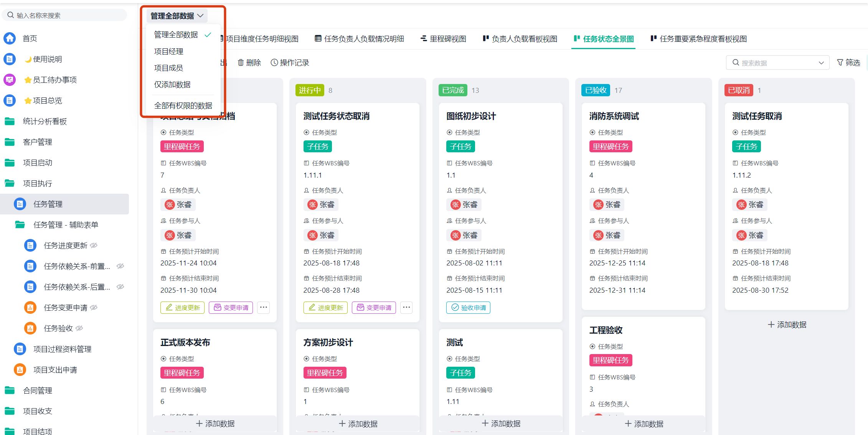Toggle the visibility eye icon beside 任务验收
Viewport: 868px width, 435px height.
point(79,328)
